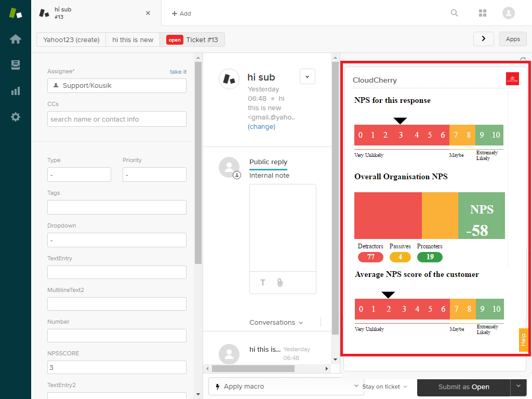Image resolution: width=532 pixels, height=399 pixels.
Task: Expand the ticket options dropdown beside hi sub
Action: pyautogui.click(x=307, y=76)
